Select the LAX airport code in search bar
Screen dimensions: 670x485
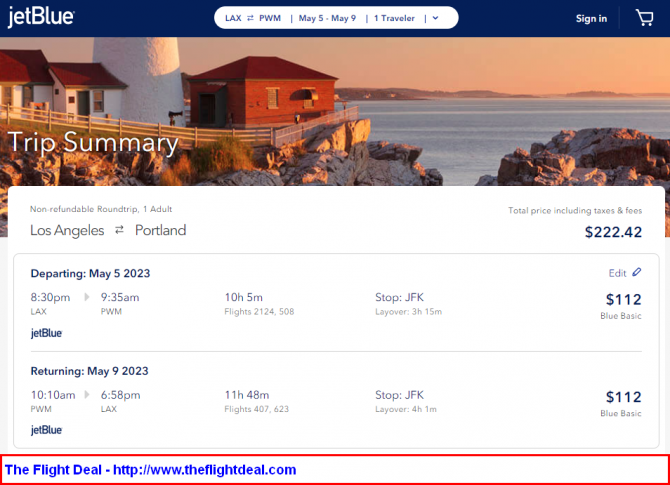pyautogui.click(x=234, y=18)
